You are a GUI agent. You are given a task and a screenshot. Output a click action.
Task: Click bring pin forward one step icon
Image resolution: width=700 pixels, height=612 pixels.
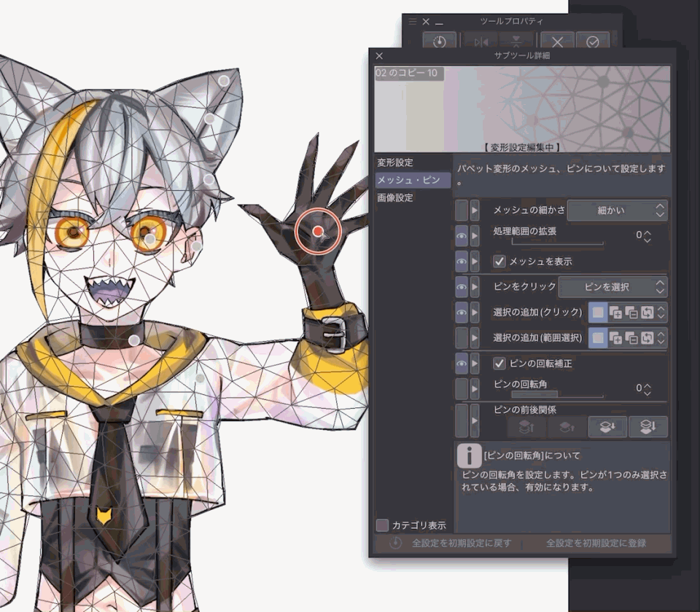pos(567,427)
